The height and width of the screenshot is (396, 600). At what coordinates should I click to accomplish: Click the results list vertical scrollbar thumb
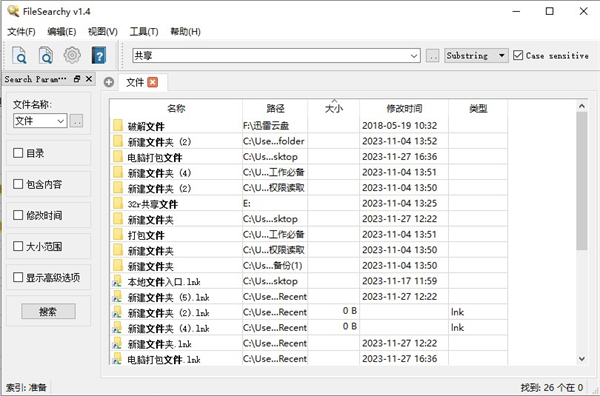click(582, 181)
